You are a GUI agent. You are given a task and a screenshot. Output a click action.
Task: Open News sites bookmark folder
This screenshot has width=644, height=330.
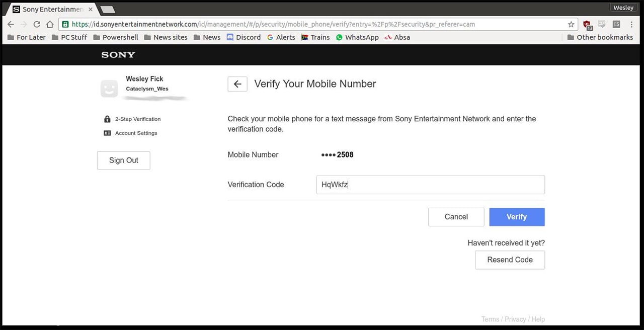(166, 37)
